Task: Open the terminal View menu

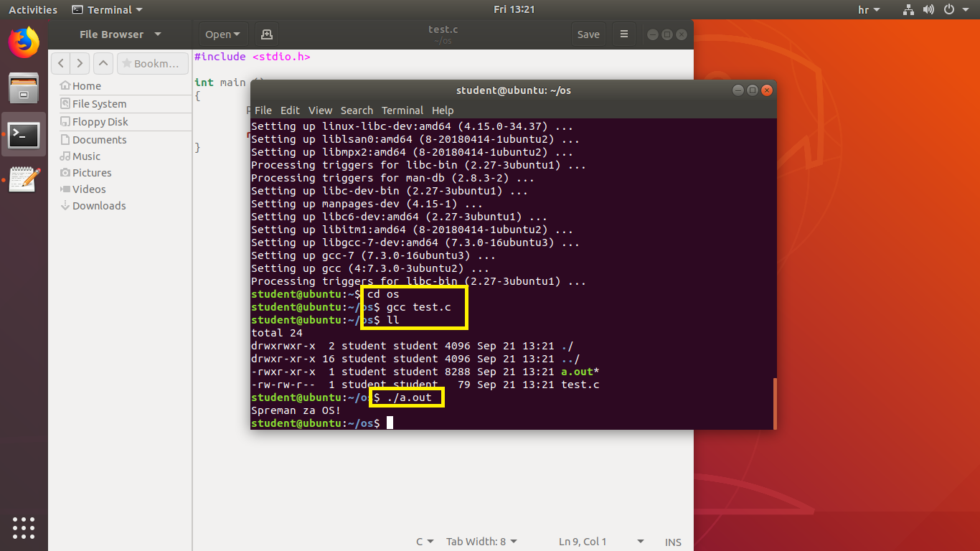Action: click(320, 110)
